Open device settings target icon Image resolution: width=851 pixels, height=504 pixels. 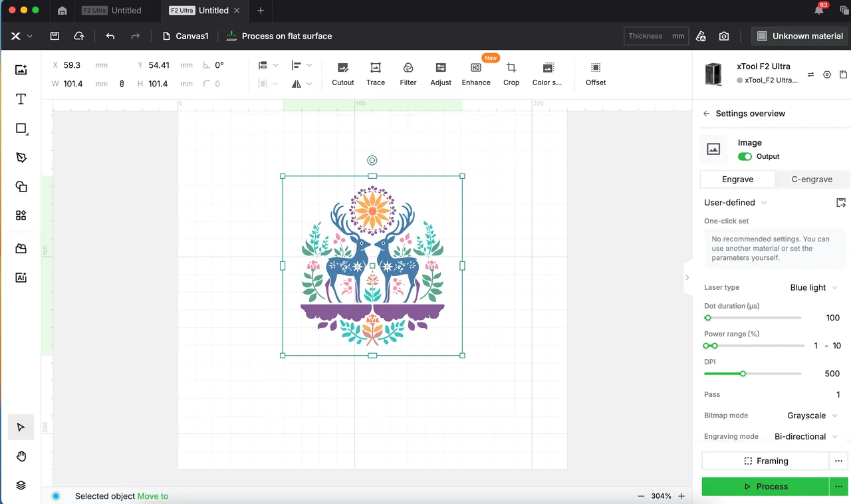[827, 74]
